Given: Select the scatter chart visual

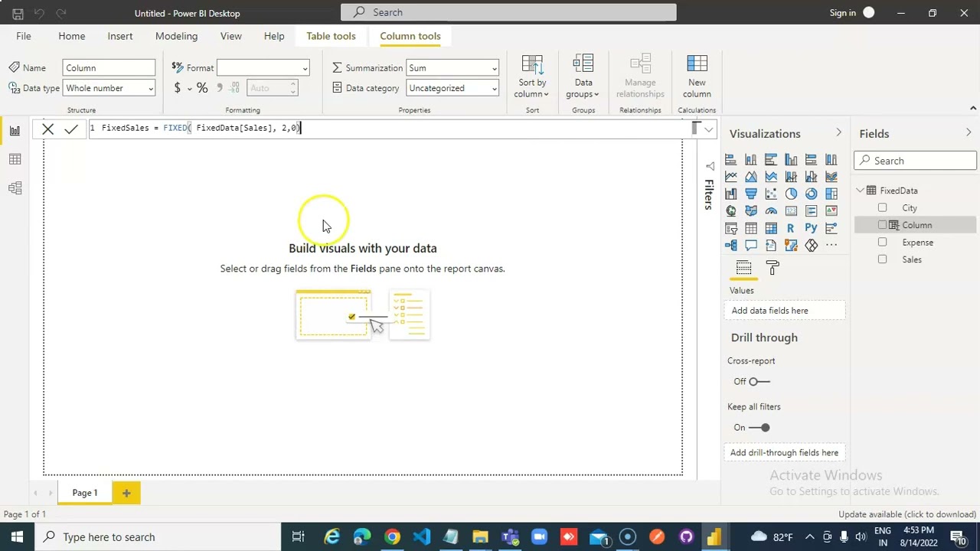Looking at the screenshot, I should [x=771, y=194].
